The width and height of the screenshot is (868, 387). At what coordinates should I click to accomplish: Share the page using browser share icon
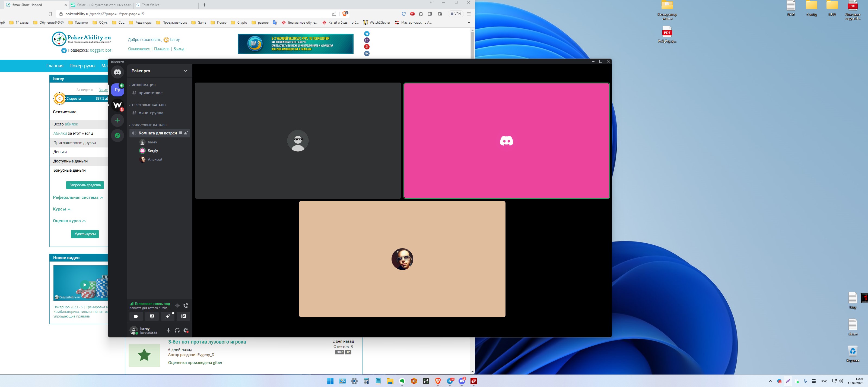334,14
